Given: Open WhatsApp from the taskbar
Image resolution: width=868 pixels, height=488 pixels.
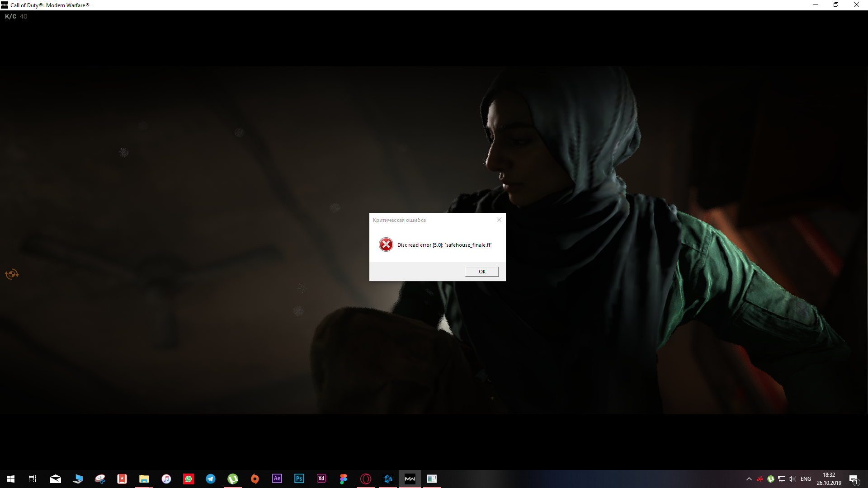Looking at the screenshot, I should pos(189,479).
